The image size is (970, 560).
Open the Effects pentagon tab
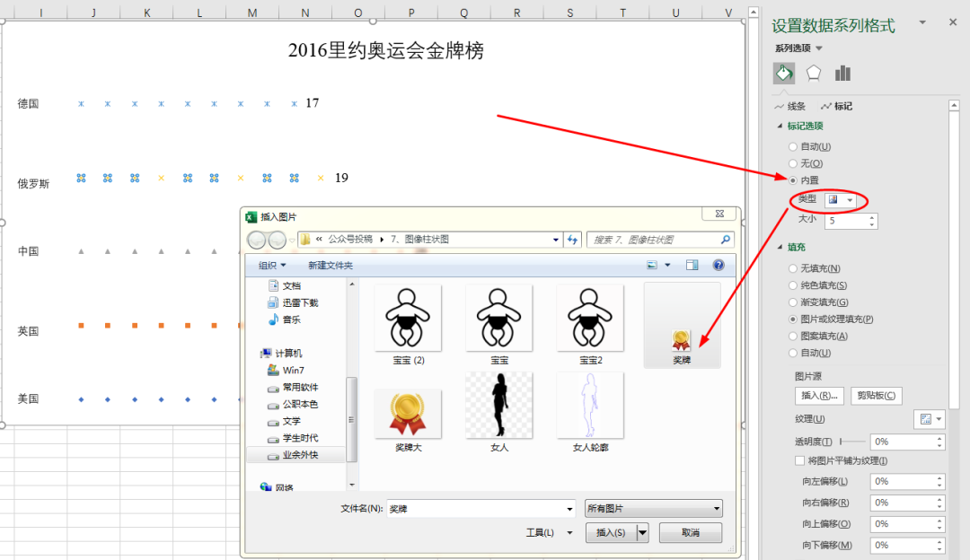pos(813,74)
